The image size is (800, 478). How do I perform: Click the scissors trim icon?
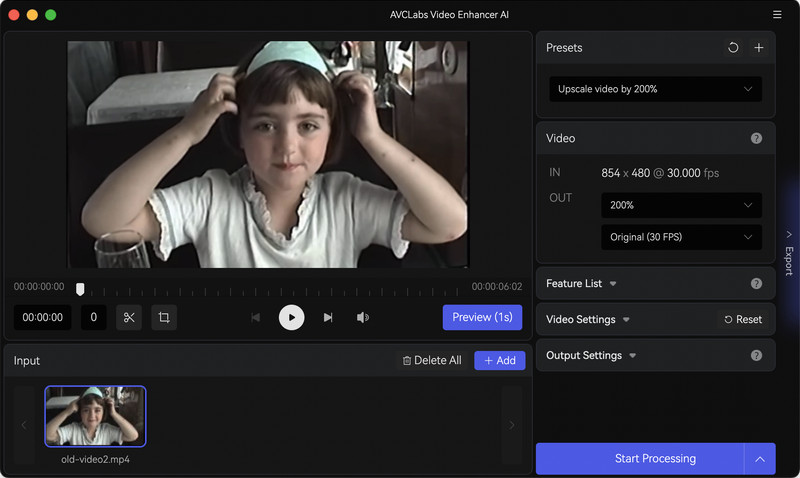coord(129,318)
